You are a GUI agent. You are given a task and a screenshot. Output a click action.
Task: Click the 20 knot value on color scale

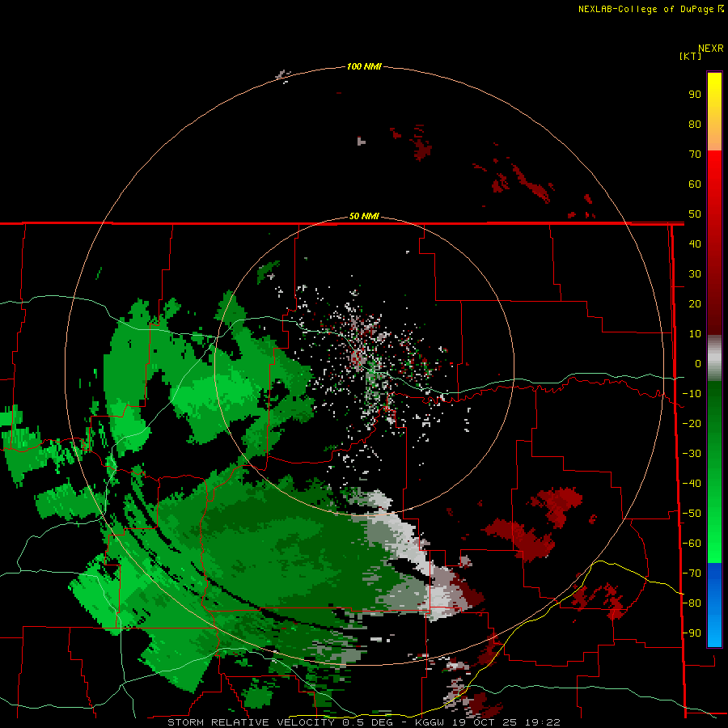(x=695, y=303)
